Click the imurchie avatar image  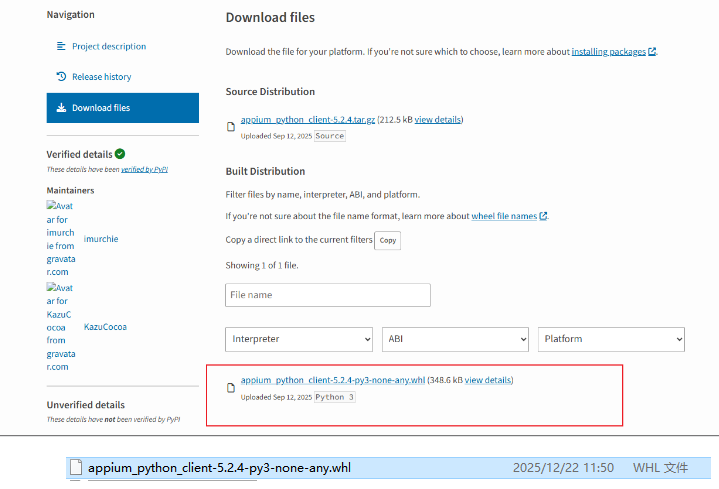point(61,239)
